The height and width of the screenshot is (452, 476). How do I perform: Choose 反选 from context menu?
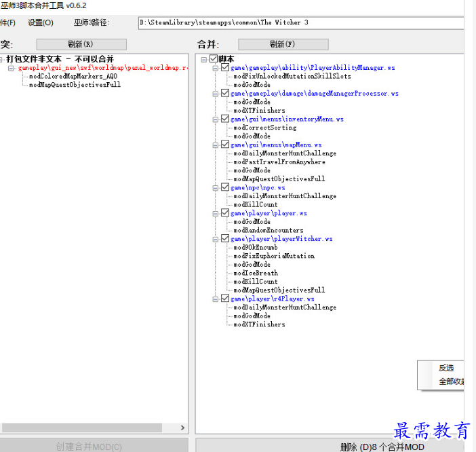pos(446,368)
